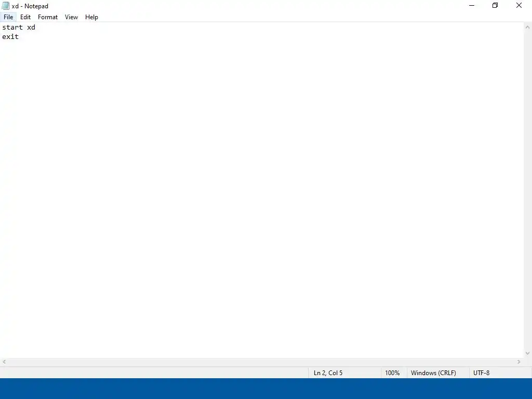Click the horizontal scrollbar left arrow
The height and width of the screenshot is (399, 532).
point(4,362)
